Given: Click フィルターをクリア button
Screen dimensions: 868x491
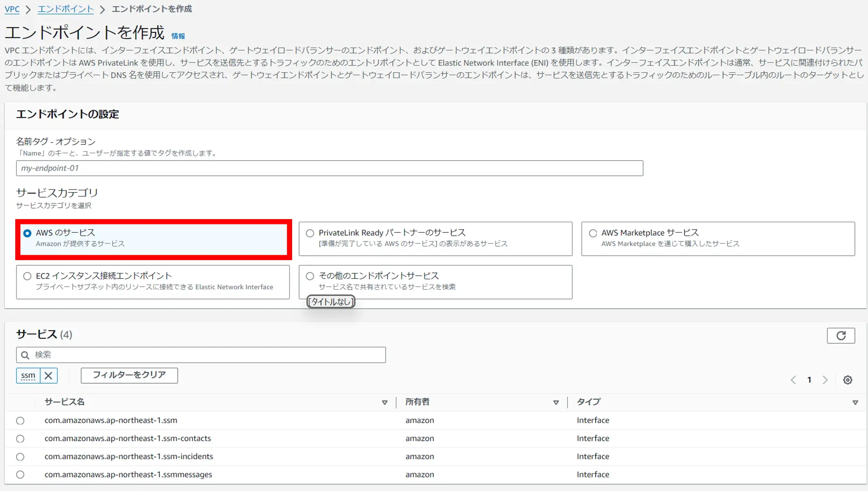Looking at the screenshot, I should [129, 375].
